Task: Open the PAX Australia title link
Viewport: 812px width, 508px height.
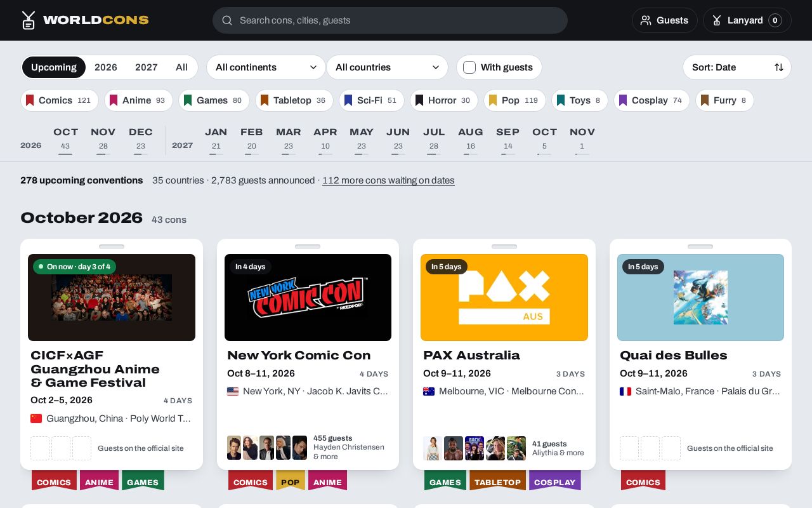Action: coord(471,356)
